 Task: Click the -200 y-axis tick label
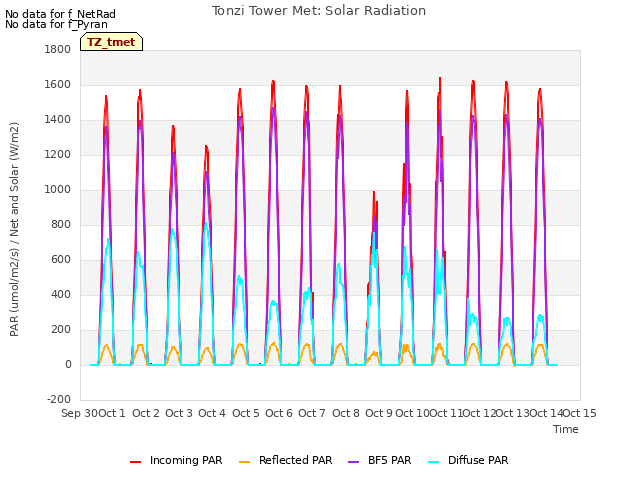59,399
